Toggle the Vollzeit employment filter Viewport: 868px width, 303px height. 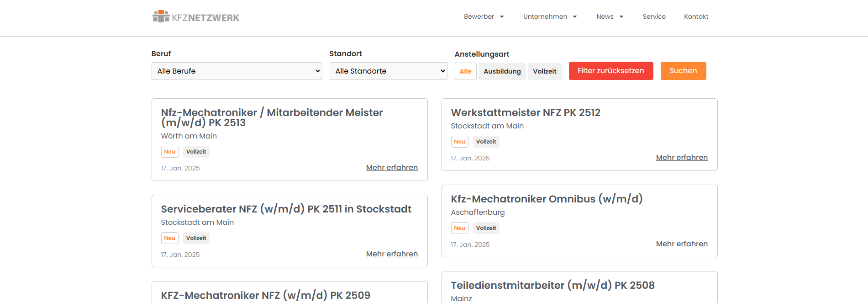click(544, 71)
